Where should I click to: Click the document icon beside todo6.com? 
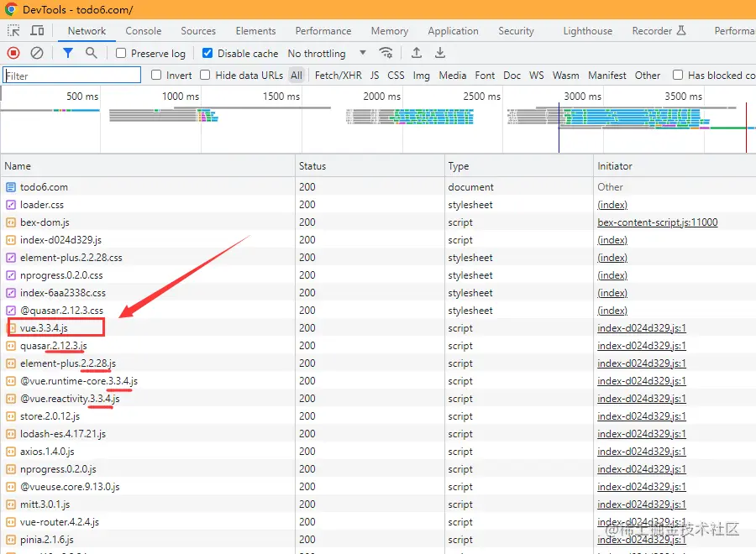point(11,187)
